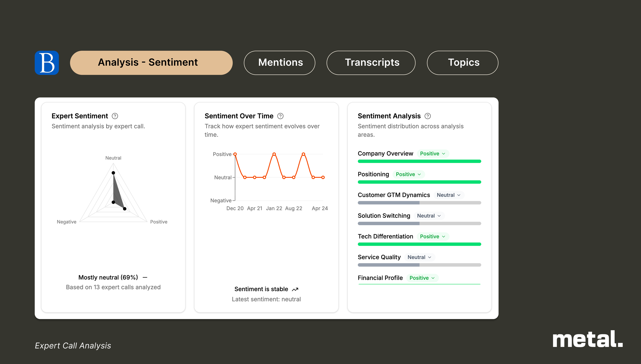The image size is (641, 364).
Task: Click the Tech Differentiation label
Action: [385, 236]
